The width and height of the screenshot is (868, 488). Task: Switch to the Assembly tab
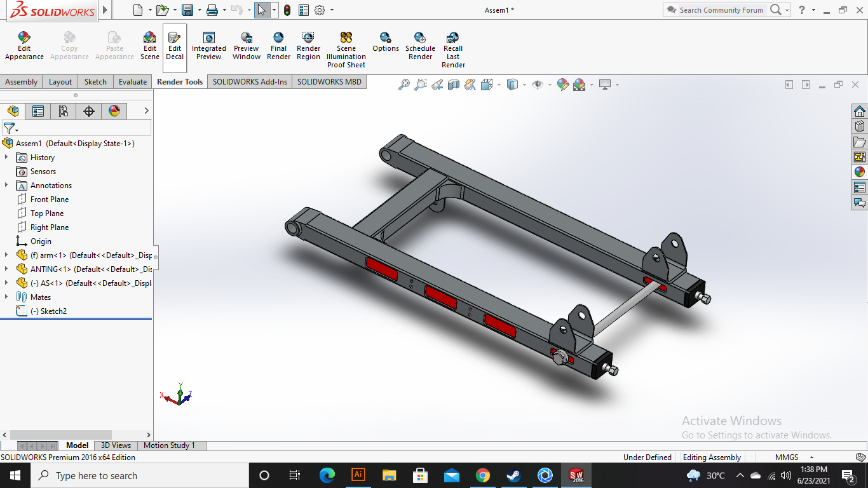(x=22, y=82)
